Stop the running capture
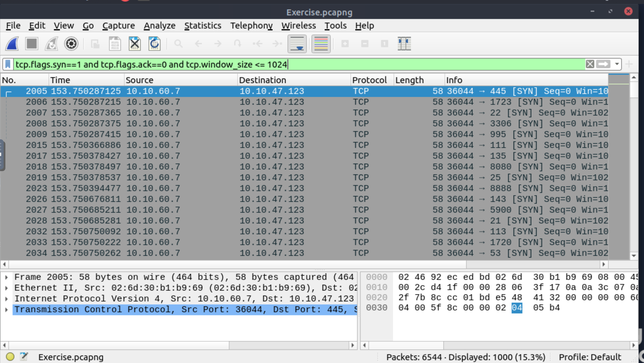 (32, 44)
